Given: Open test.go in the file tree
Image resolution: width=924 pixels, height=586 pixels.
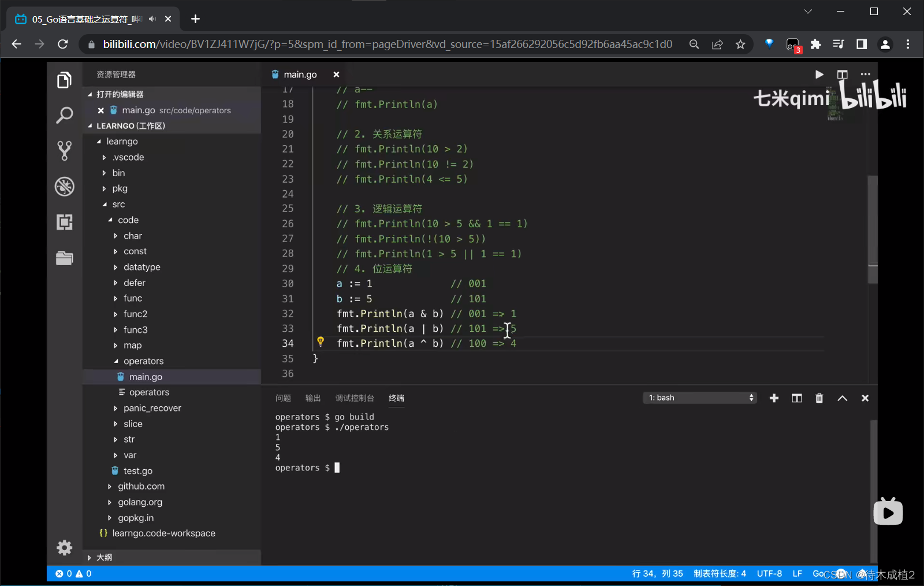Looking at the screenshot, I should pyautogui.click(x=137, y=471).
